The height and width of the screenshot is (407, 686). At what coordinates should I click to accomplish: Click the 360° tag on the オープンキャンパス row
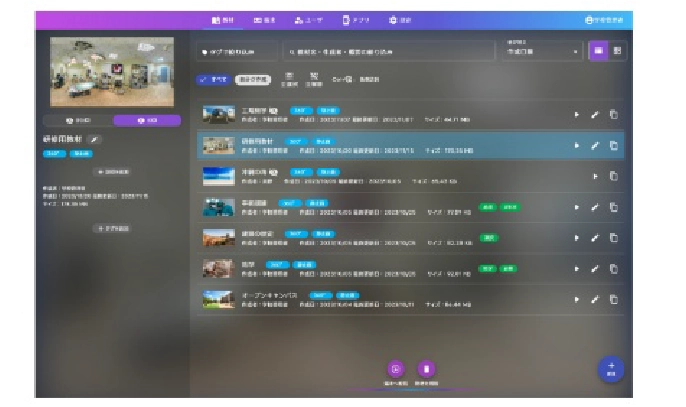pos(320,295)
